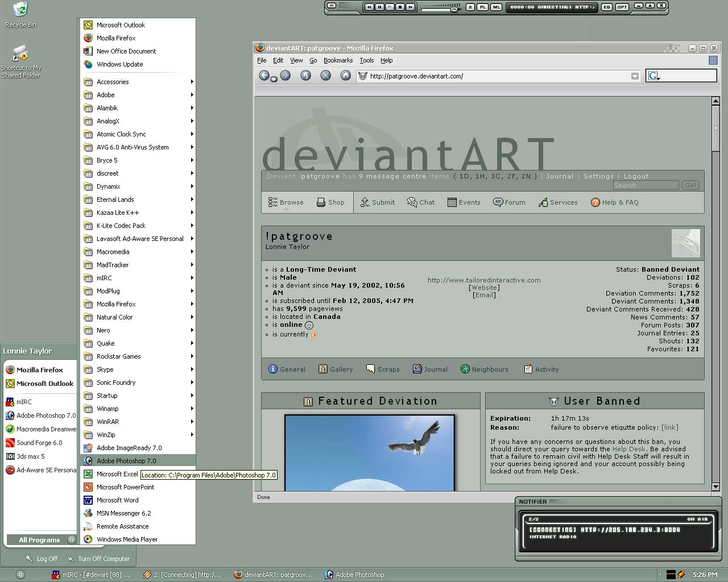
Task: Open the Firefox View menu
Action: point(296,60)
